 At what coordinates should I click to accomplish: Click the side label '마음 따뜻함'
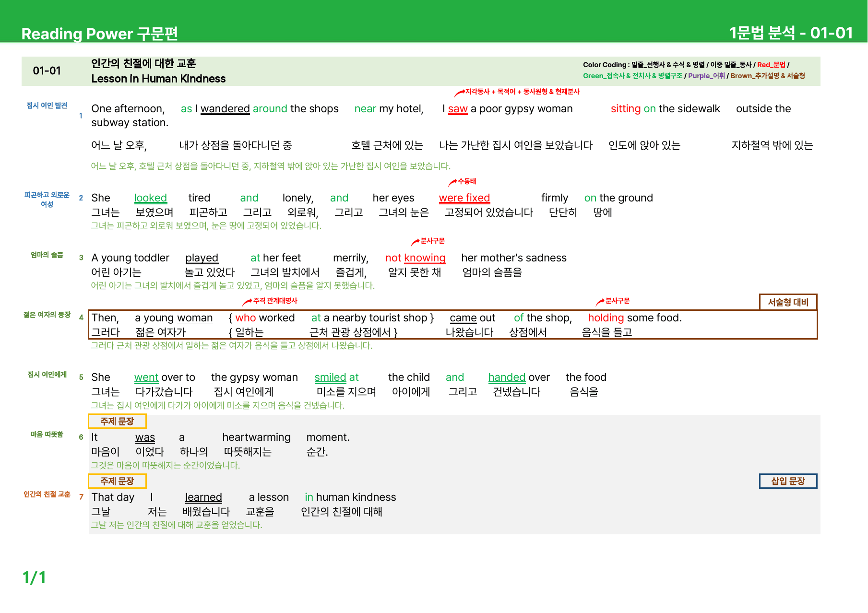pyautogui.click(x=47, y=435)
